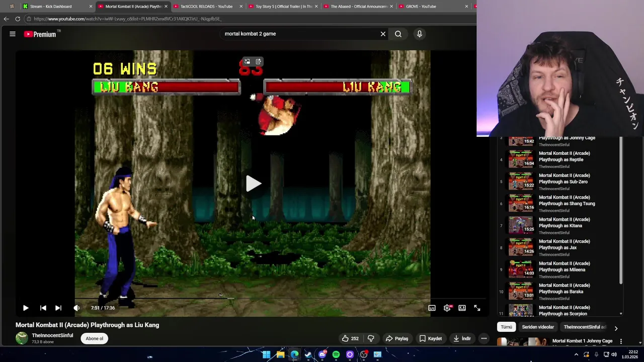Screen dimensions: 644x362
Task: Click the playlist panel scrollbar
Action: [x=621, y=210]
